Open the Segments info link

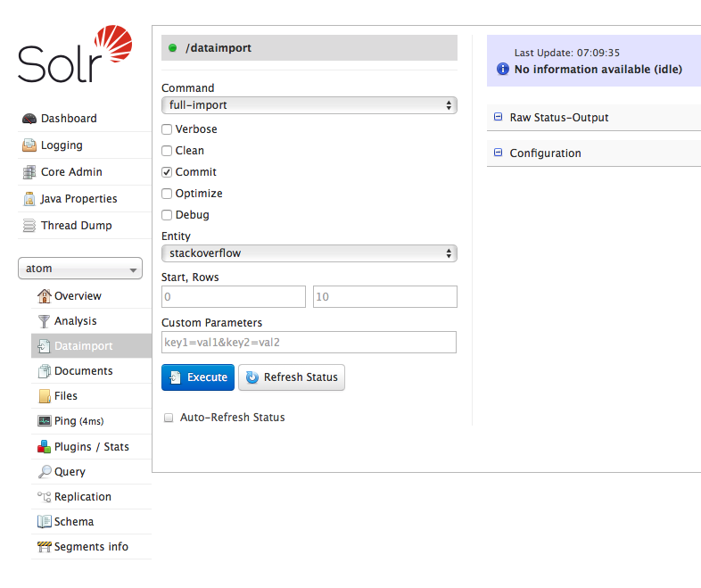pos(91,547)
